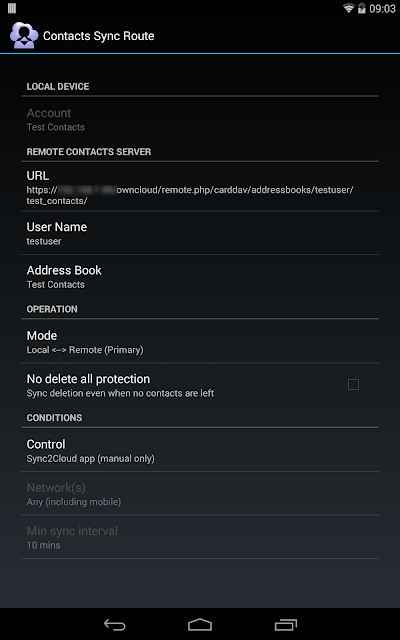Tap the Contacts Sync Route title
This screenshot has height=640, width=400.
tap(98, 36)
